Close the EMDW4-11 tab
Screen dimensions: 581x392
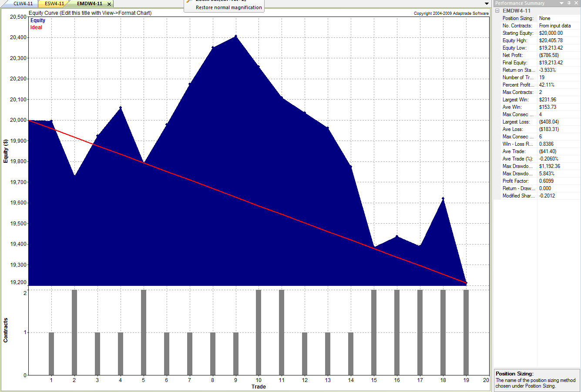coord(109,4)
